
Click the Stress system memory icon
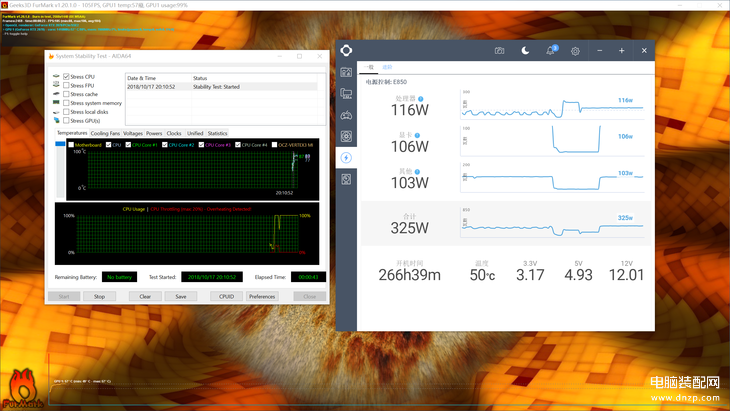pyautogui.click(x=56, y=103)
